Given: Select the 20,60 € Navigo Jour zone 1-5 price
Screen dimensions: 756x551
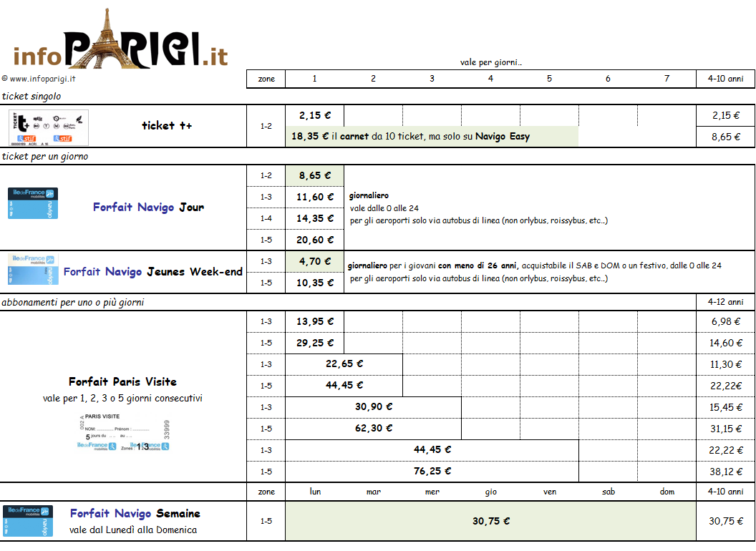Looking at the screenshot, I should point(314,240).
